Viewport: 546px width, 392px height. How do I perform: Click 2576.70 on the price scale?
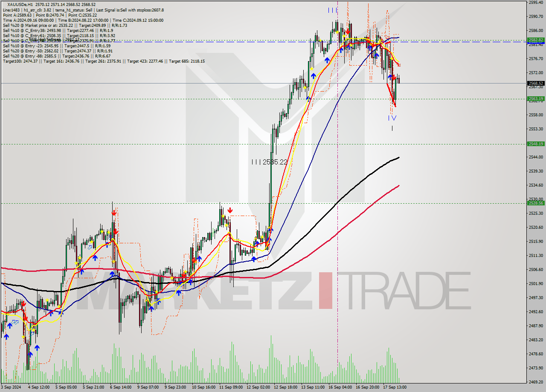[536, 58]
